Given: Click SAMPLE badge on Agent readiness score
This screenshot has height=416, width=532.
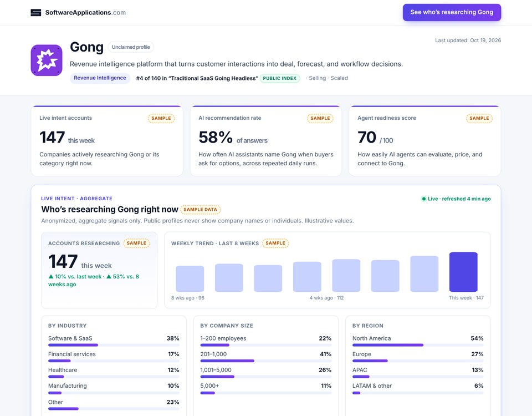Looking at the screenshot, I should (x=479, y=118).
